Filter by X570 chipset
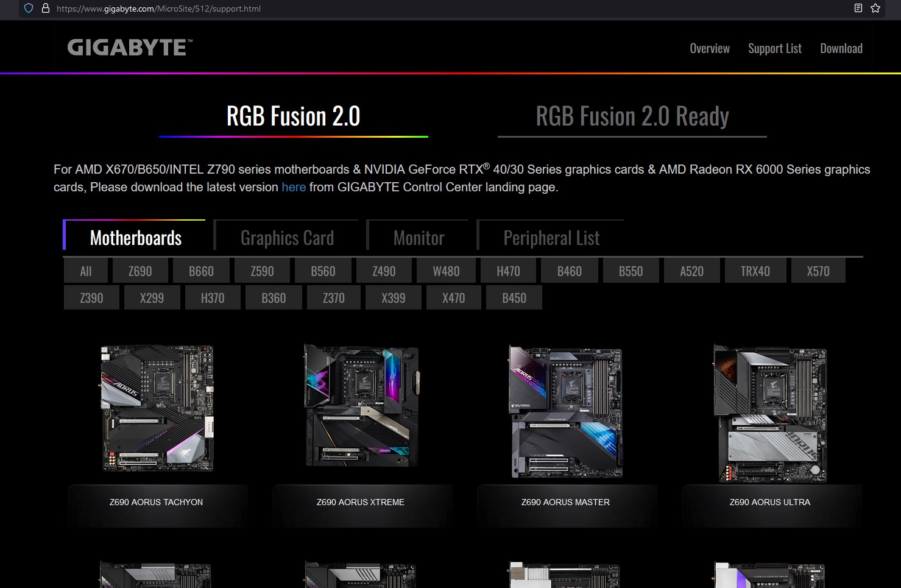The width and height of the screenshot is (901, 588). [818, 271]
